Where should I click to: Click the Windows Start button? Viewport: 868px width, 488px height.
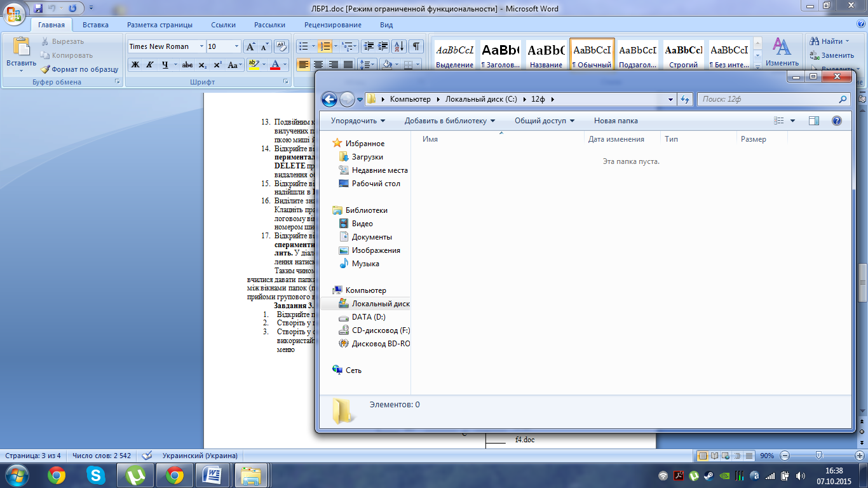pyautogui.click(x=16, y=475)
